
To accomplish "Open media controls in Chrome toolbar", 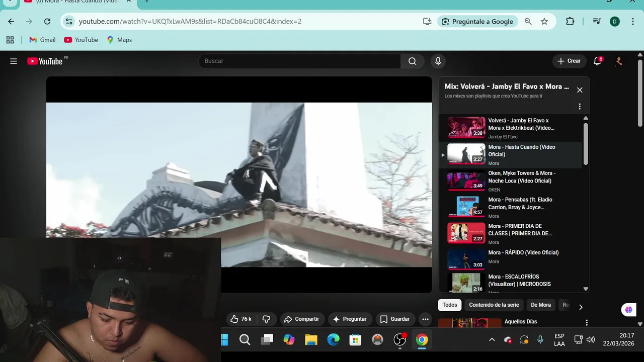I will tap(597, 22).
